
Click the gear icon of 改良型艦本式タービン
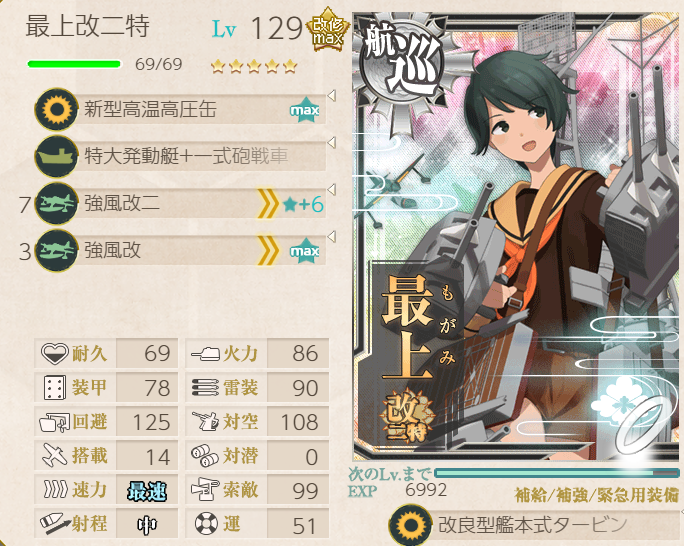(x=410, y=526)
